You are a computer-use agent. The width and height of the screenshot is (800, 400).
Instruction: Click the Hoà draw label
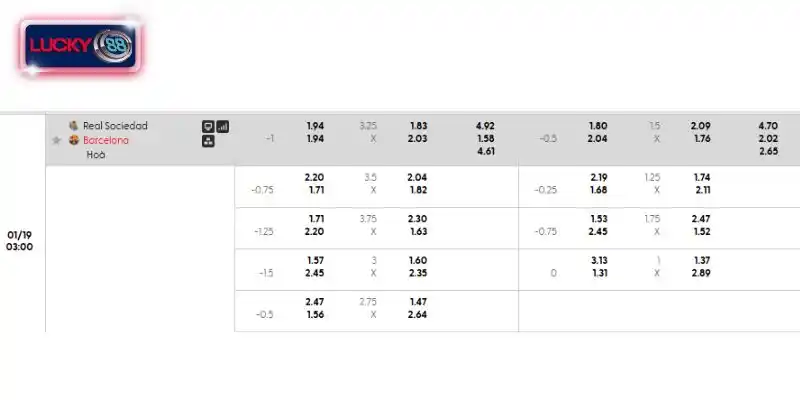[96, 154]
